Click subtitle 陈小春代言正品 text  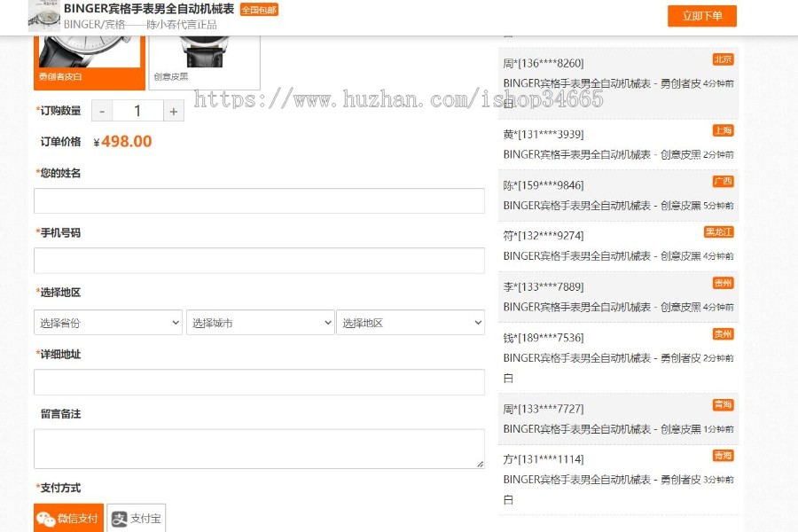point(182,25)
